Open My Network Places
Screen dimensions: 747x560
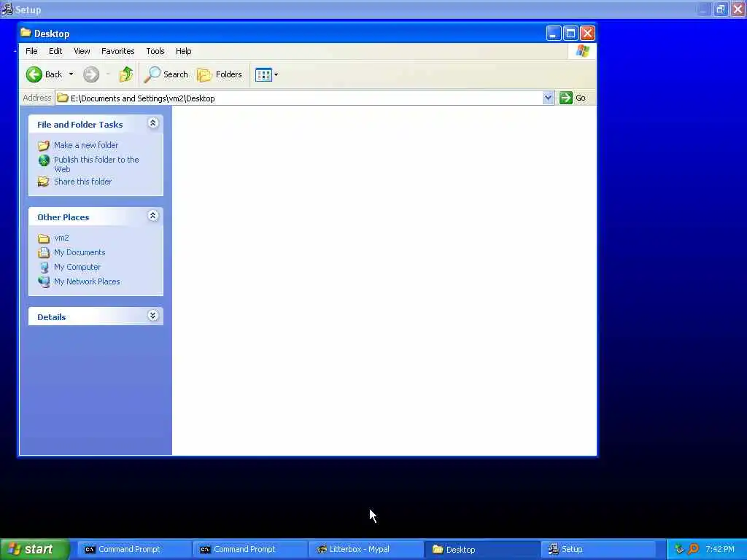[x=87, y=281]
